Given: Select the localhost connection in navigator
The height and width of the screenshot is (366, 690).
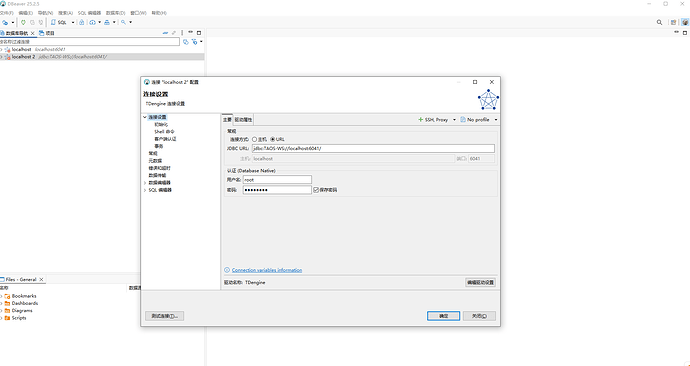Looking at the screenshot, I should [21, 49].
